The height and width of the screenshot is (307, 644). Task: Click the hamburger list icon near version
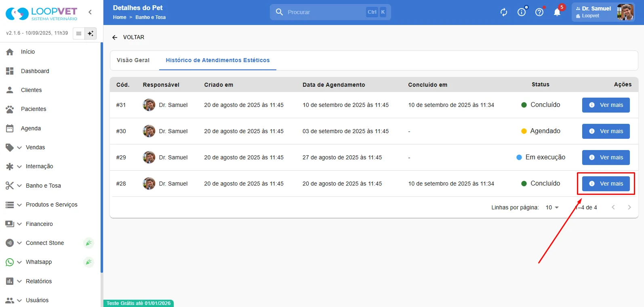pyautogui.click(x=79, y=33)
